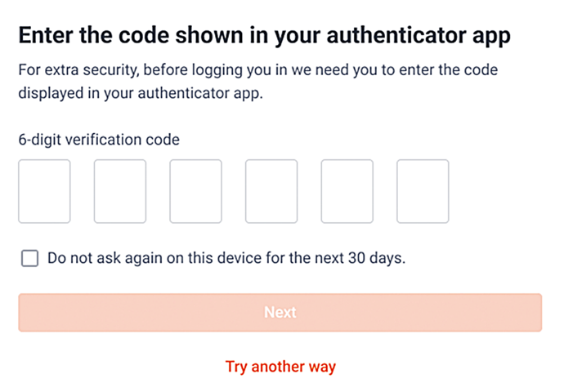Select the third verification code digit box
582x392 pixels.
pyautogui.click(x=195, y=191)
